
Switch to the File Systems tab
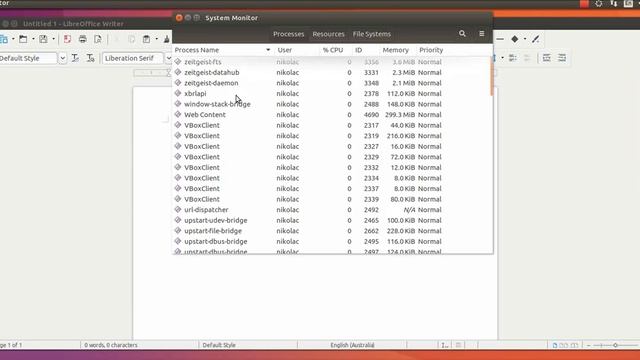tap(372, 34)
